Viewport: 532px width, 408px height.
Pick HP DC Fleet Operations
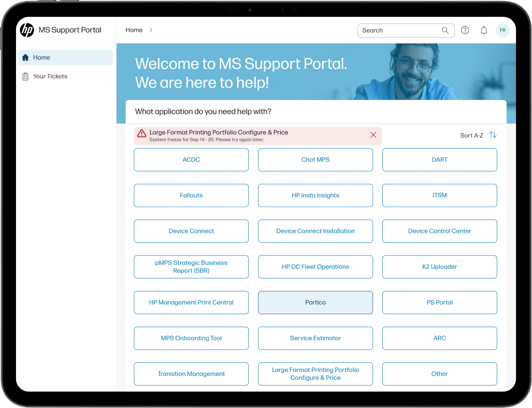coord(316,267)
